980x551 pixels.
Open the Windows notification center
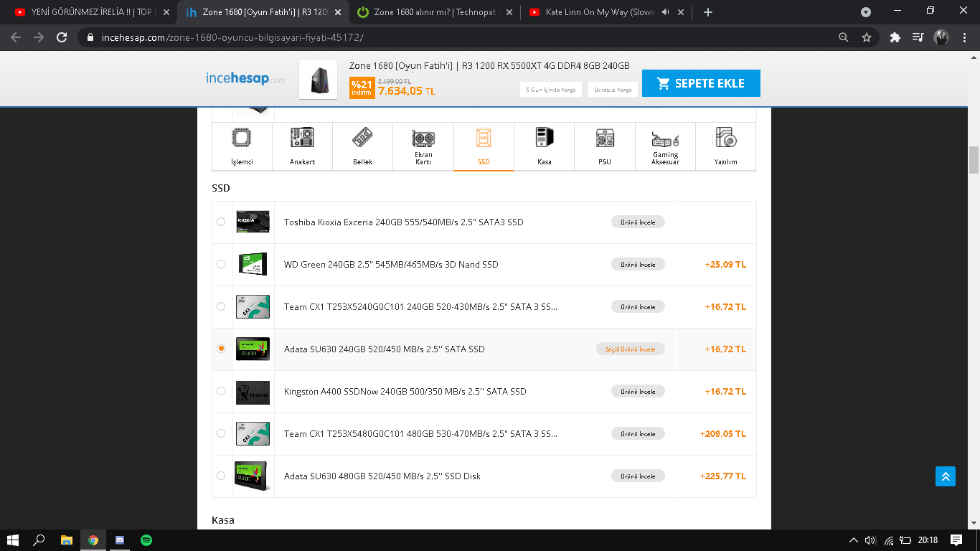956,540
